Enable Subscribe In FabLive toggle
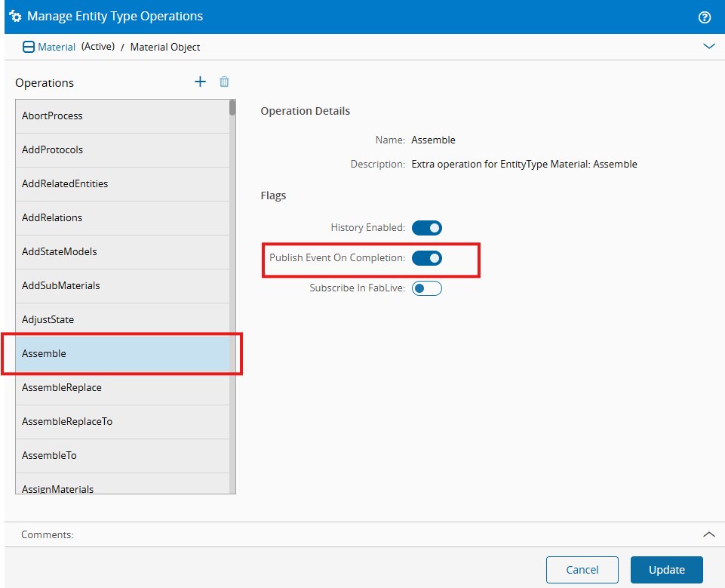 426,288
